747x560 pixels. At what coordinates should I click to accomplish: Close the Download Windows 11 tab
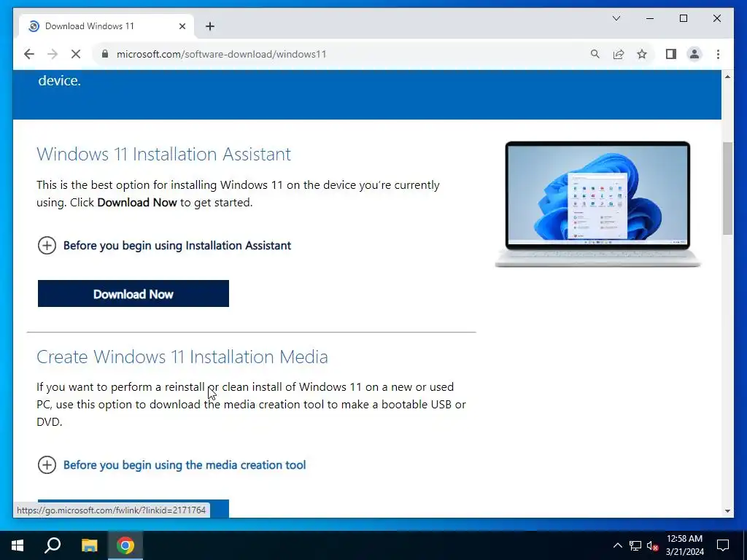click(182, 26)
